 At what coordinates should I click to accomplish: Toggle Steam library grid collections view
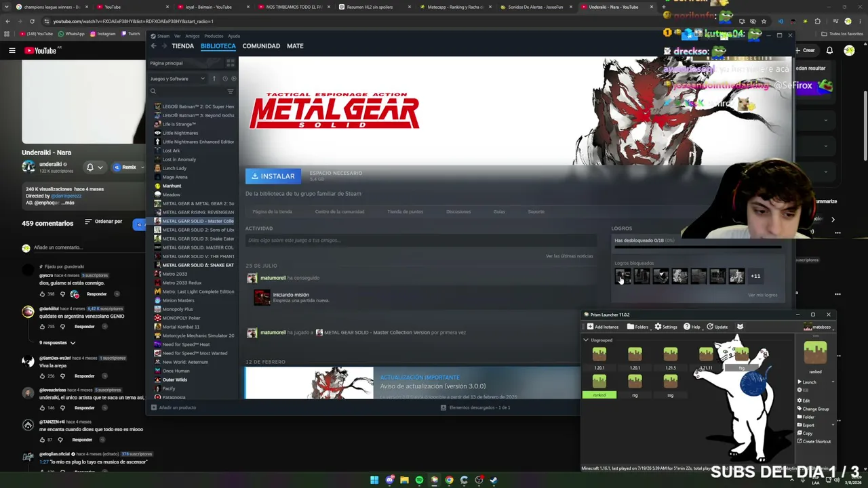(x=231, y=63)
